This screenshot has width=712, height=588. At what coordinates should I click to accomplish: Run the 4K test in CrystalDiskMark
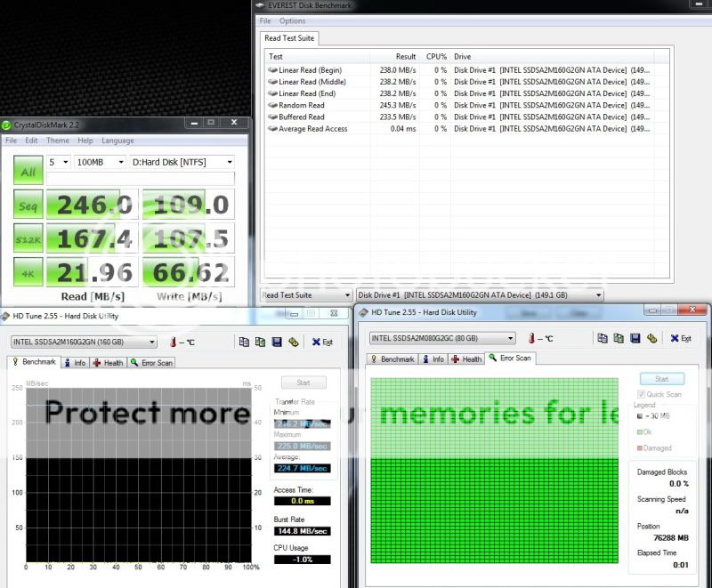pyautogui.click(x=28, y=271)
